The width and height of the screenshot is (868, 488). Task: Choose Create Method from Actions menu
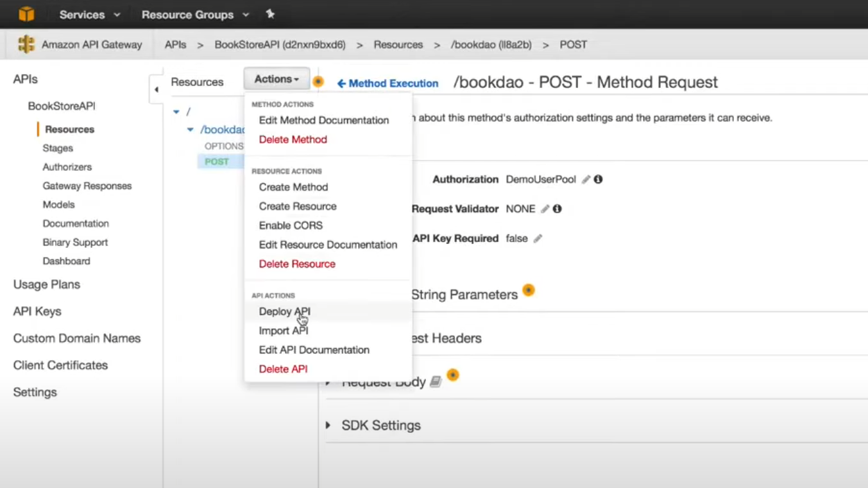[293, 187]
